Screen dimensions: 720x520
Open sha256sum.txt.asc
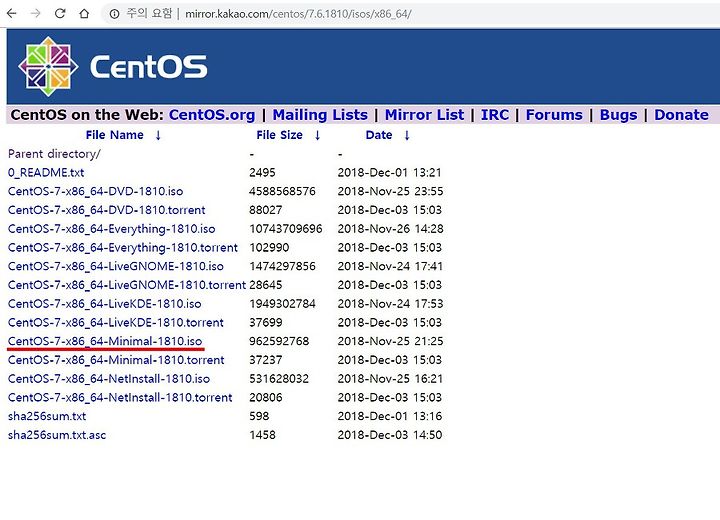(57, 435)
